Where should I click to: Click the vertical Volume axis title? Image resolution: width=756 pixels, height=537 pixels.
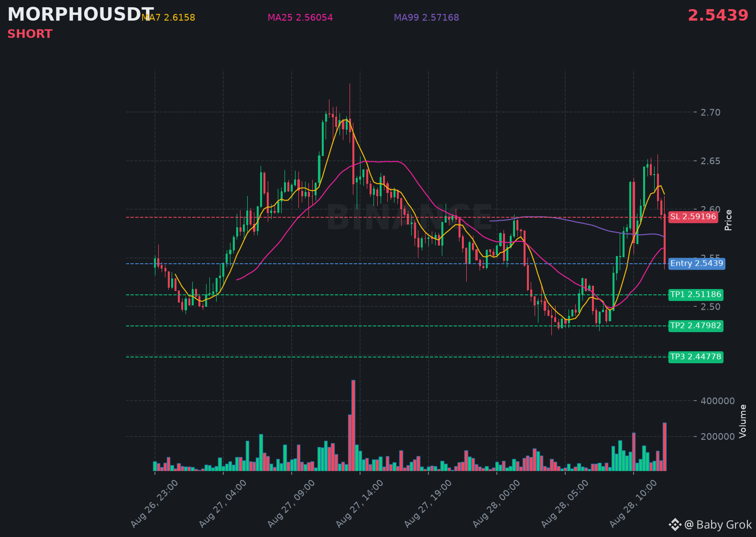743,421
